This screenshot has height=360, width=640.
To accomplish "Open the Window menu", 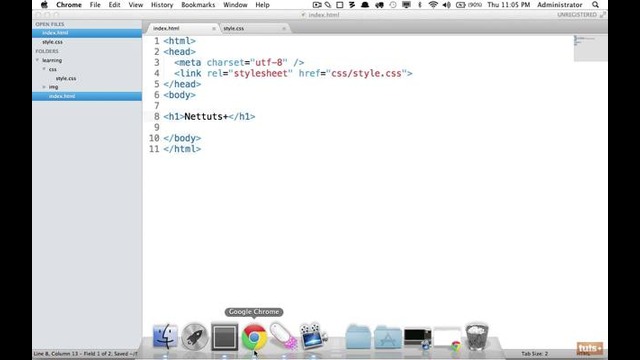I will click(x=235, y=5).
